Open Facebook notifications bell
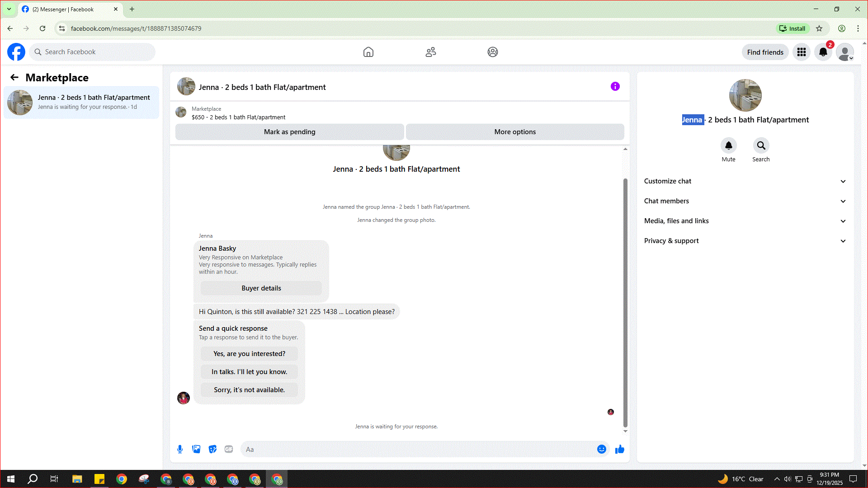The width and height of the screenshot is (868, 488). [823, 52]
